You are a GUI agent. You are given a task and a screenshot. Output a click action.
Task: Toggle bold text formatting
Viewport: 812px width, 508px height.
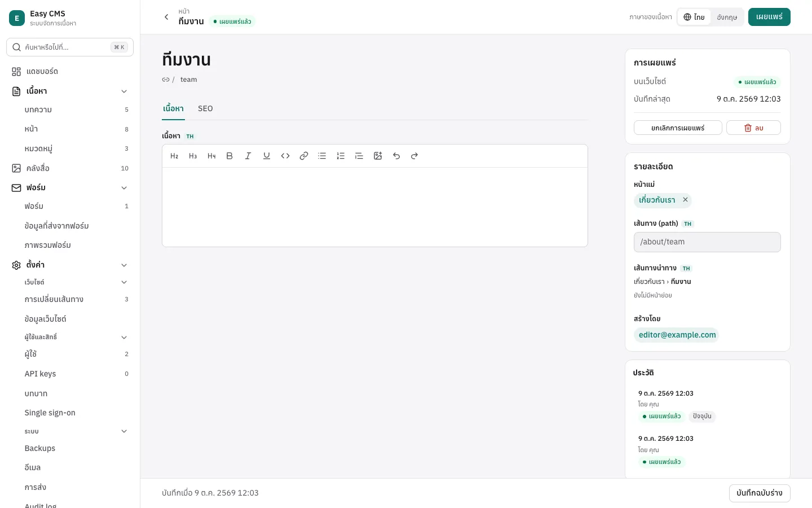230,156
